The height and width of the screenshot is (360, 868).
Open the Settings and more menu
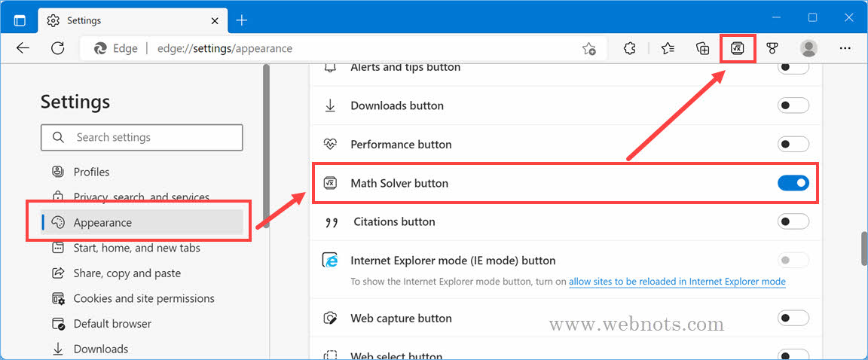pyautogui.click(x=845, y=48)
